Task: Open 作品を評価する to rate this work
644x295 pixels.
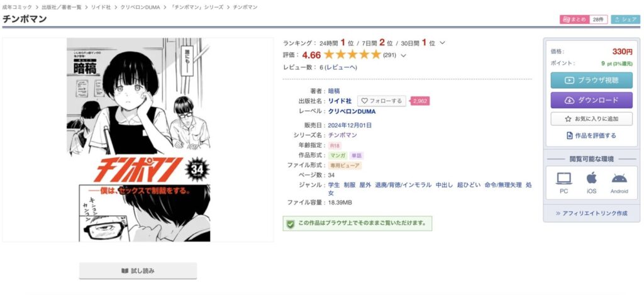Action: tap(591, 135)
